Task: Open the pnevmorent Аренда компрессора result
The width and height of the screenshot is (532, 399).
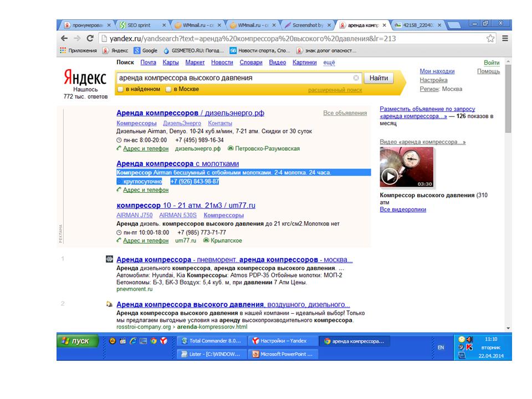Action: tap(234, 259)
